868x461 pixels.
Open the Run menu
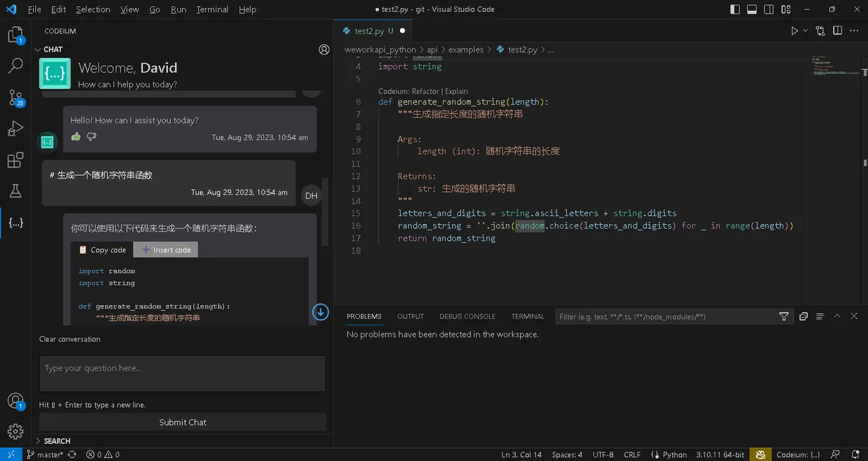178,9
